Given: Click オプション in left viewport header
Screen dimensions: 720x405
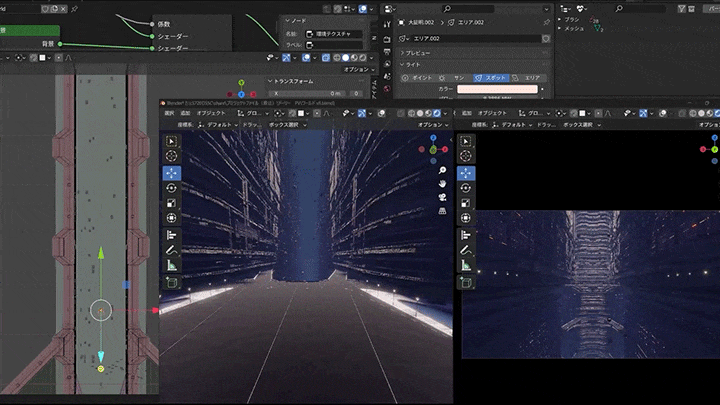Looking at the screenshot, I should pyautogui.click(x=359, y=69).
